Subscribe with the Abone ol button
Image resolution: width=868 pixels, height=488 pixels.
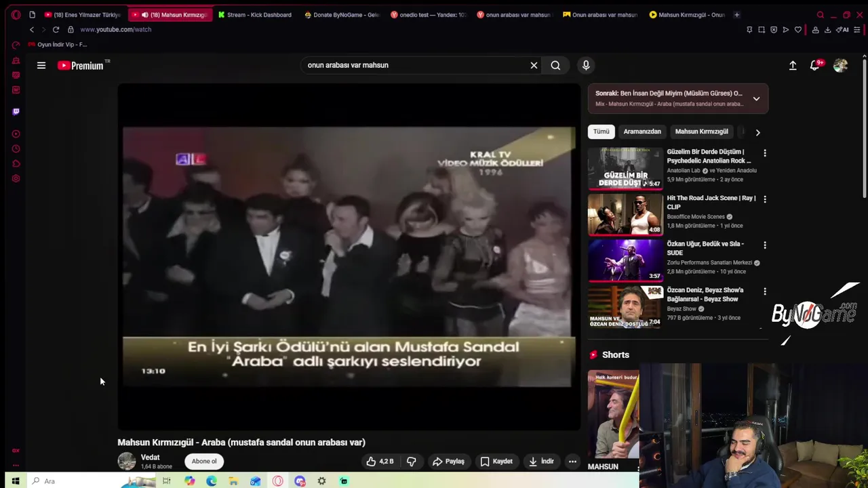click(204, 461)
